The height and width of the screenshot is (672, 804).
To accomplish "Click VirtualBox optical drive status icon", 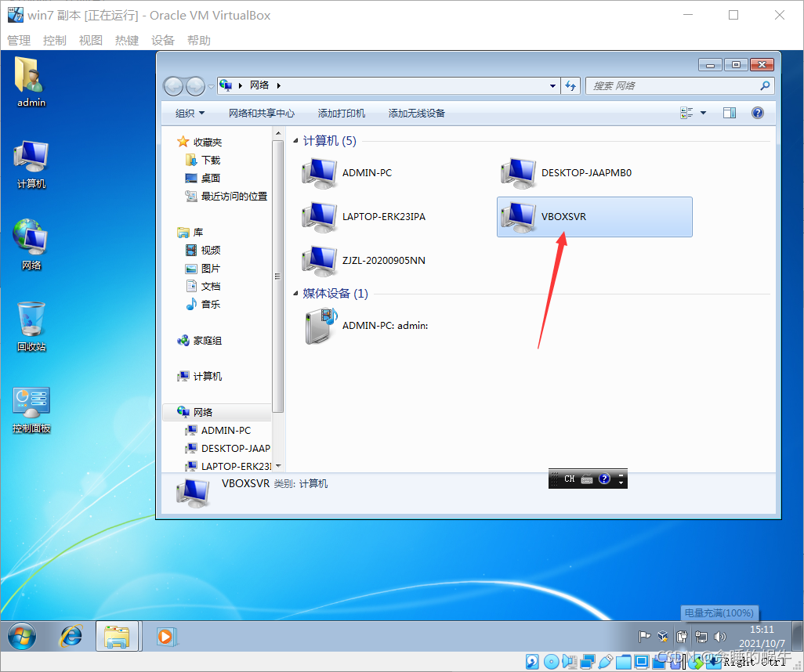I will (x=551, y=662).
